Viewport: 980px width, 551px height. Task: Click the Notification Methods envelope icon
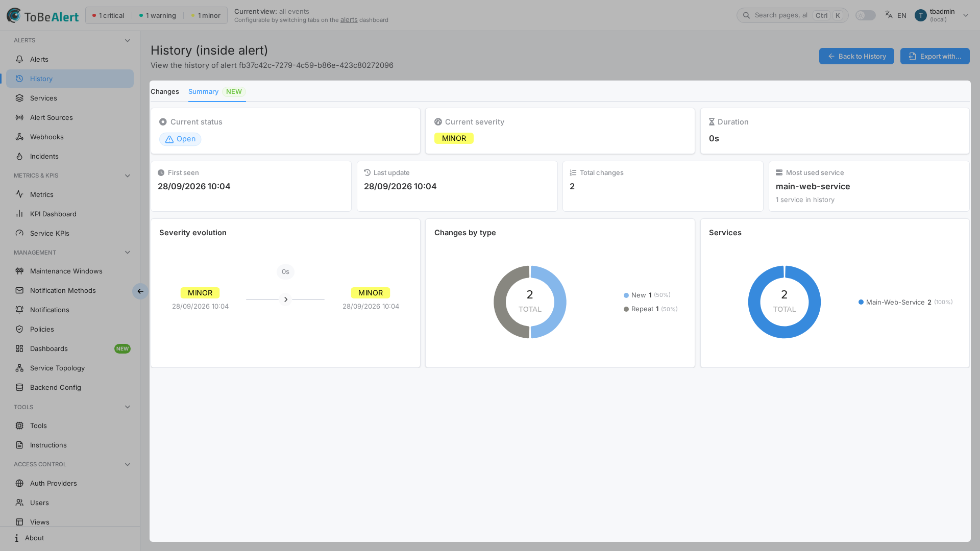point(19,290)
